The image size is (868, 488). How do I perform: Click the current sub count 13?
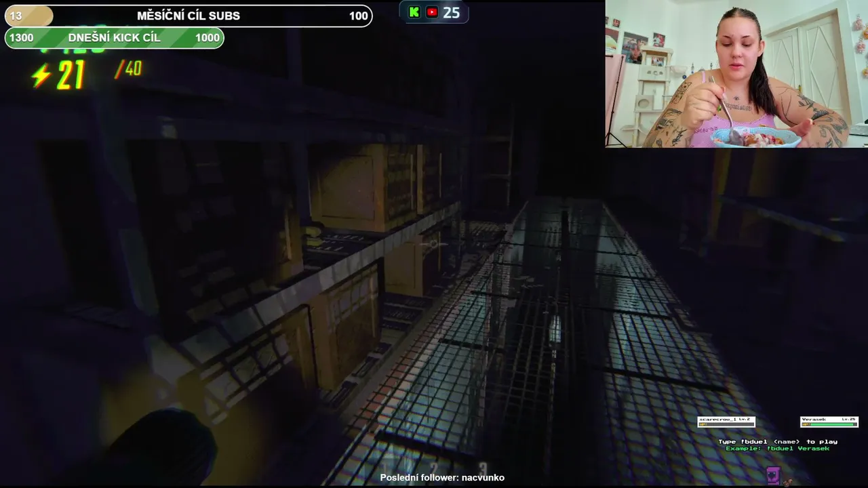16,16
